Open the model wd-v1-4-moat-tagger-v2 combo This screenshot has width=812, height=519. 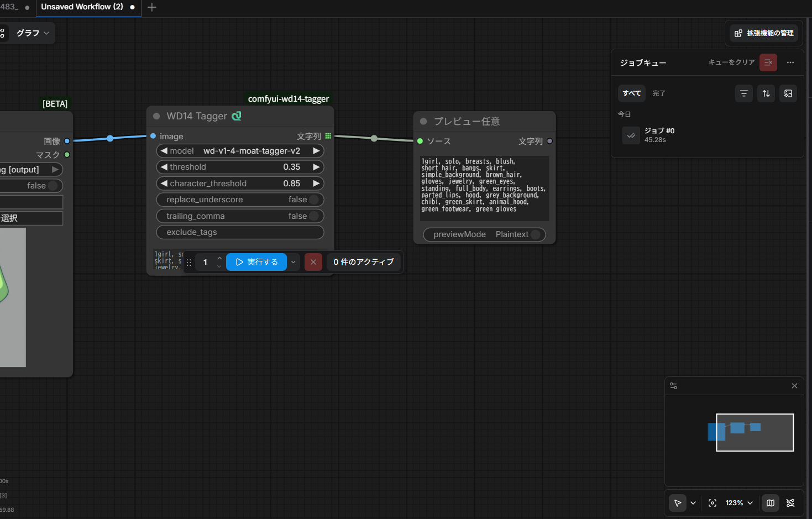(240, 151)
